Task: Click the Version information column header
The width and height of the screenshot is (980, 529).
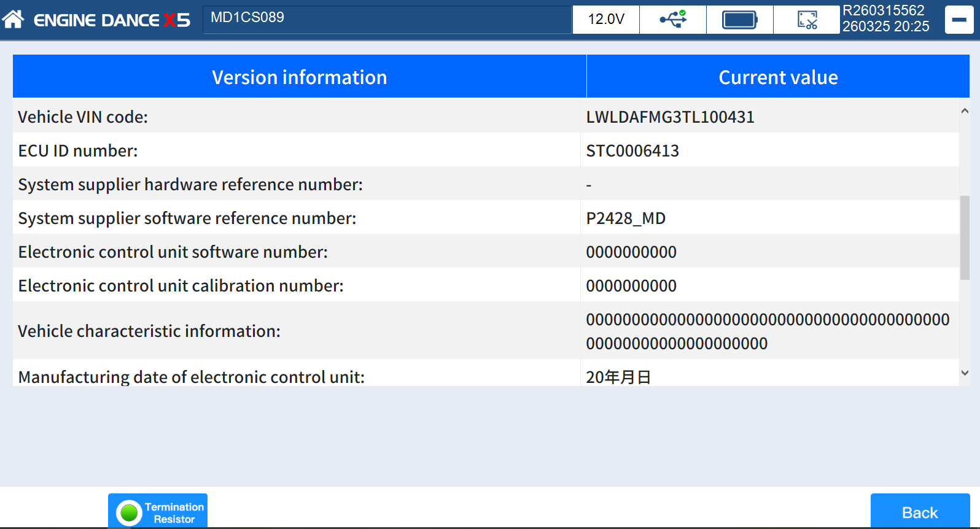Action: [299, 77]
